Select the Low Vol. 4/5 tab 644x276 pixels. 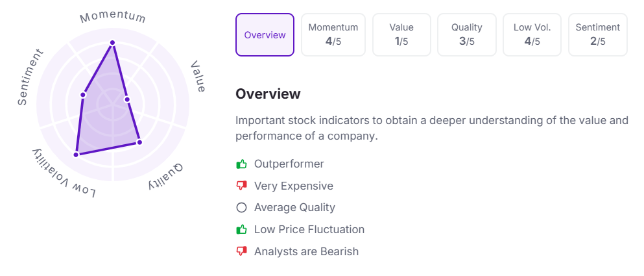tap(532, 34)
